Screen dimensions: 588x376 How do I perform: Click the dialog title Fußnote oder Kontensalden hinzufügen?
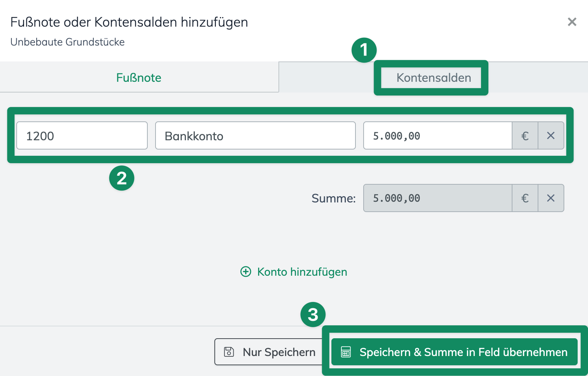tap(129, 22)
